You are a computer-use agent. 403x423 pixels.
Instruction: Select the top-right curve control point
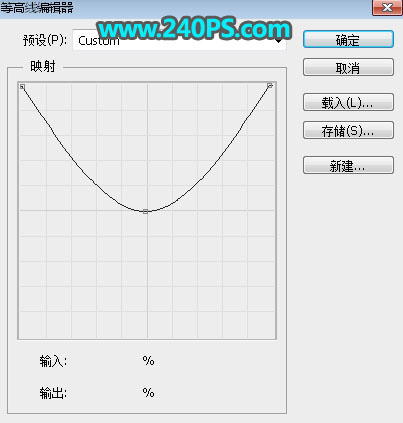270,86
